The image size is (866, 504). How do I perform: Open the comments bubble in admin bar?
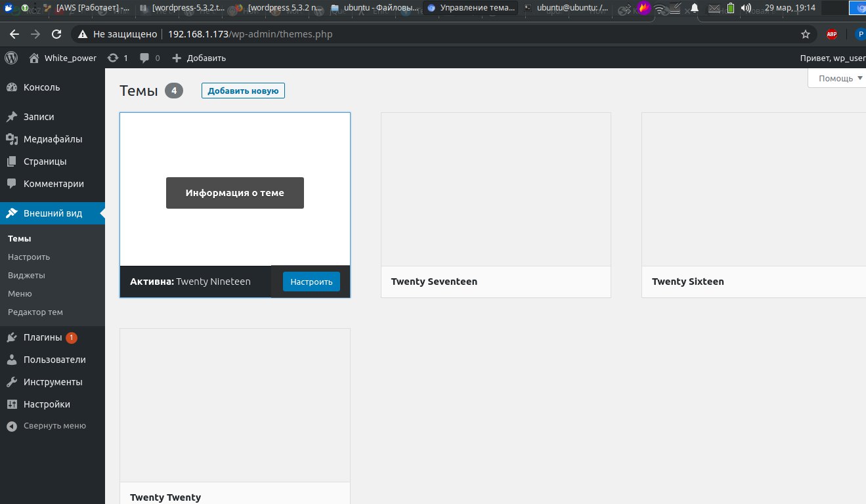coord(150,58)
